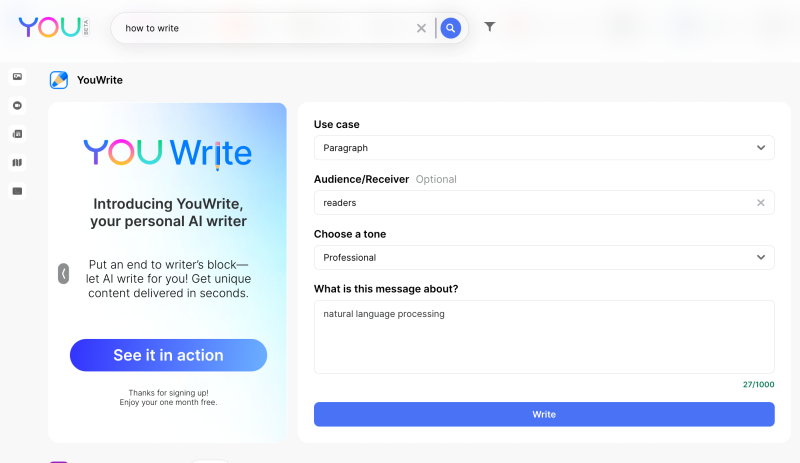
Task: Click the previous slide arrow on promo card
Action: tap(63, 274)
